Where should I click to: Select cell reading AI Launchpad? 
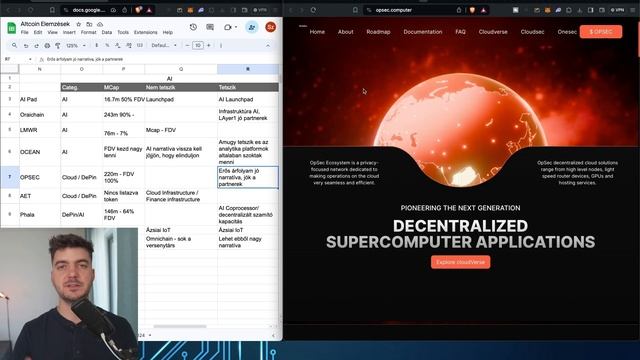tap(248, 99)
